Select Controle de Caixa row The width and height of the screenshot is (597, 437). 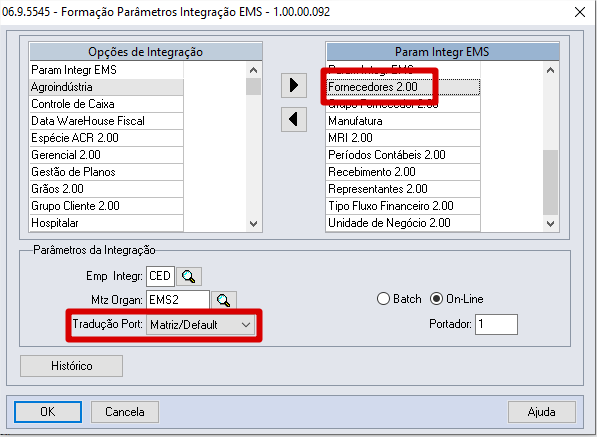pos(106,104)
